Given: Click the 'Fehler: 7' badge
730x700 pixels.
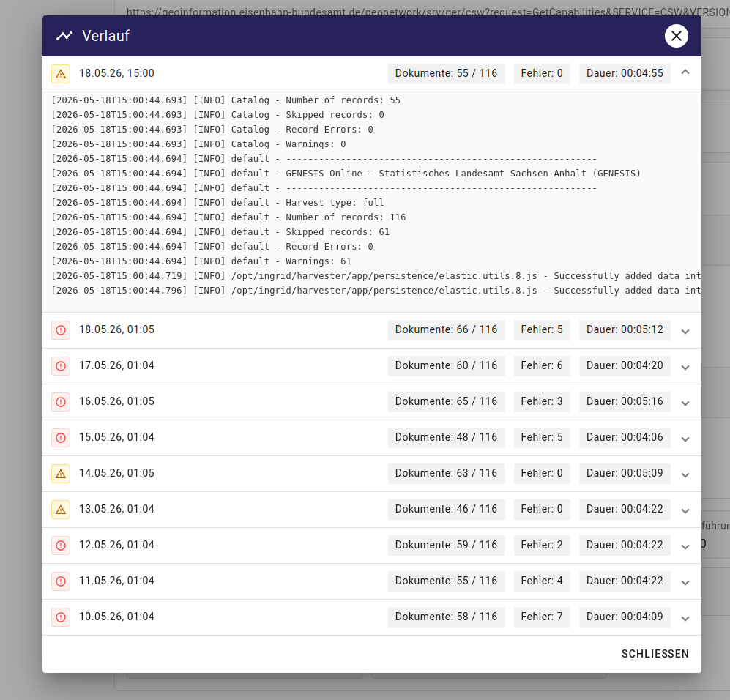Looking at the screenshot, I should (541, 617).
